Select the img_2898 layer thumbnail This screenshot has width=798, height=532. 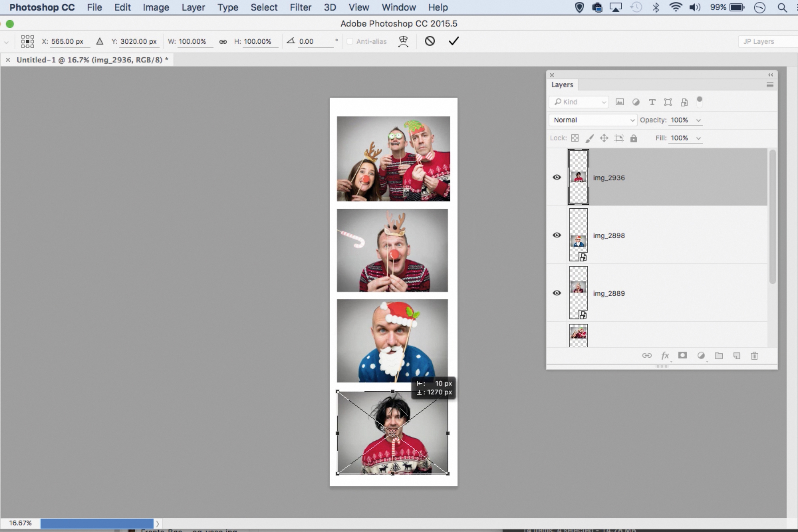coord(578,235)
